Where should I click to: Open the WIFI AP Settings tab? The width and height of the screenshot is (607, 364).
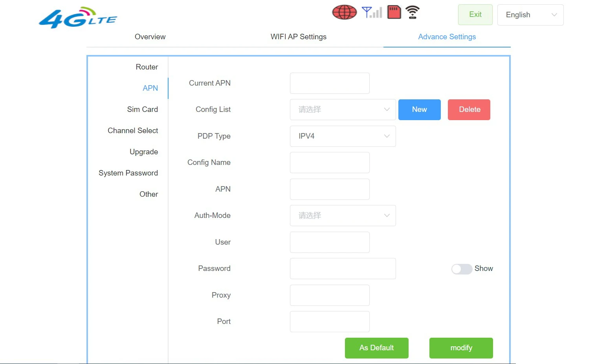(x=299, y=37)
